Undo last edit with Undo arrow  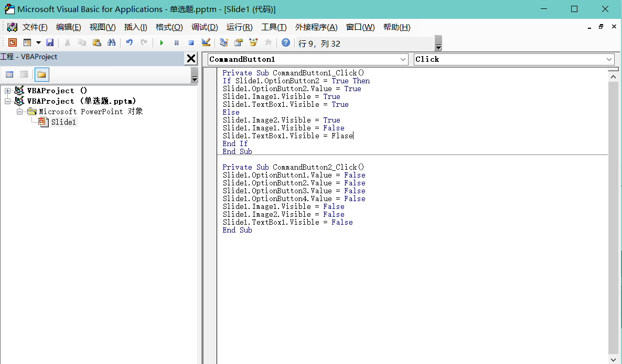pos(130,43)
